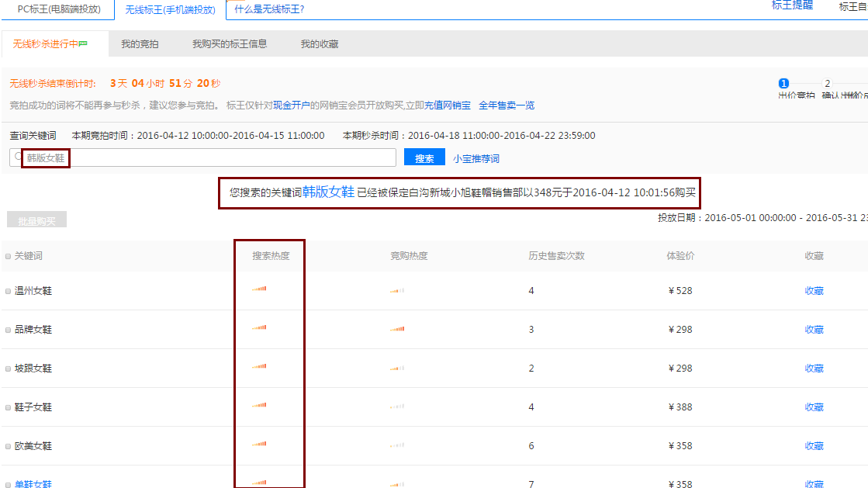The height and width of the screenshot is (488, 868).
Task: Click the blue step 1 circle icon
Action: click(x=783, y=83)
